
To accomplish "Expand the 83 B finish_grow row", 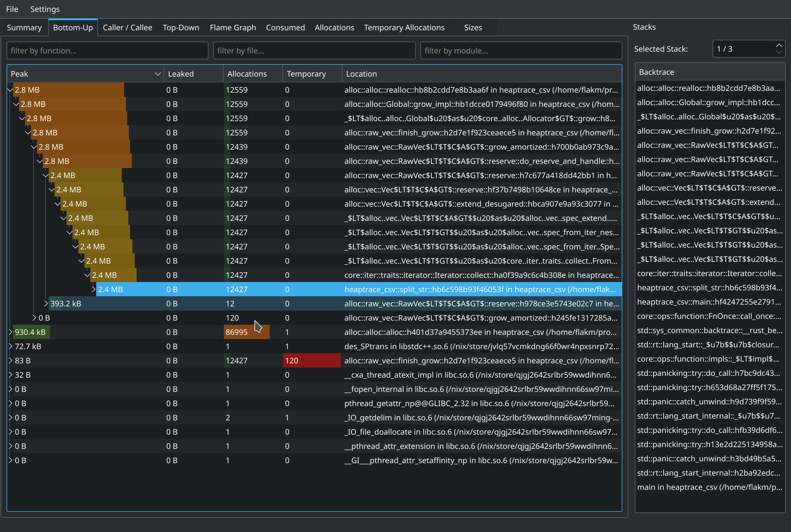I will [x=10, y=361].
